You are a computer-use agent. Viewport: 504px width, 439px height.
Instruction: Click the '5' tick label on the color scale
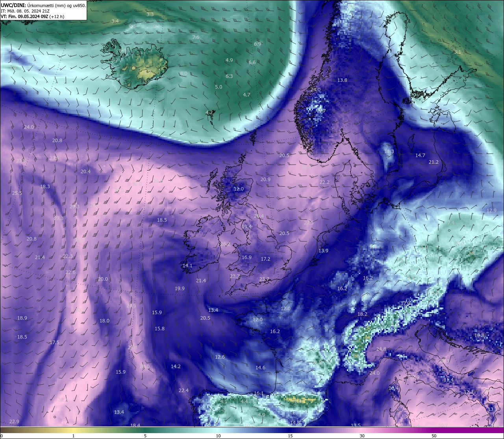coord(145,436)
